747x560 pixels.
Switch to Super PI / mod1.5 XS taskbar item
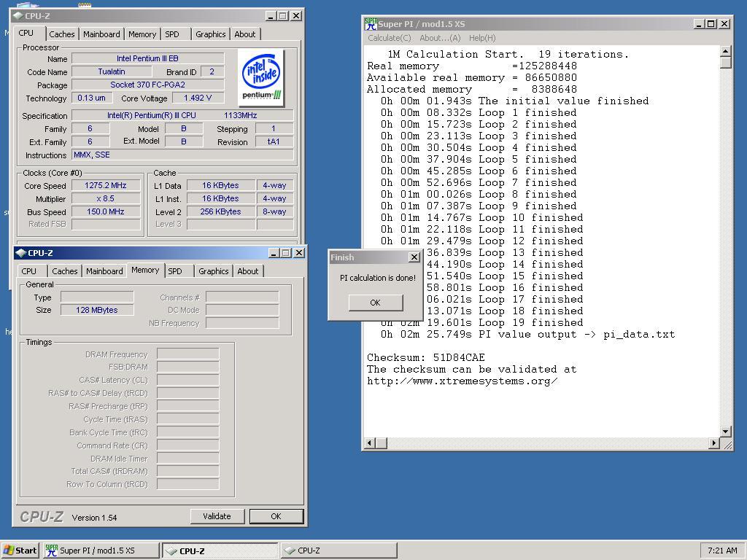[x=101, y=551]
